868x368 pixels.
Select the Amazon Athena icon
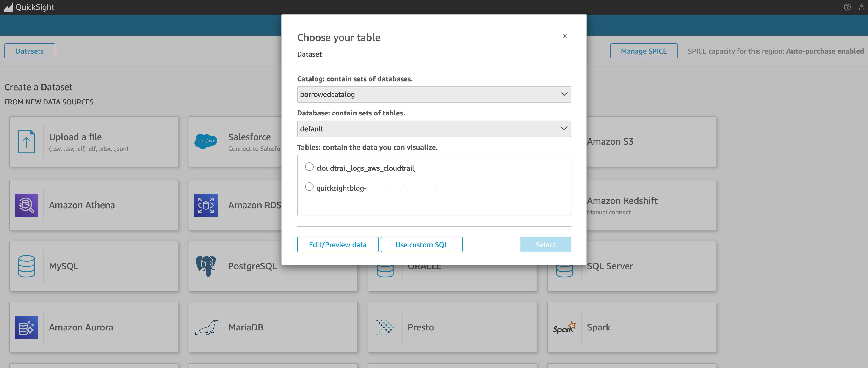(26, 205)
